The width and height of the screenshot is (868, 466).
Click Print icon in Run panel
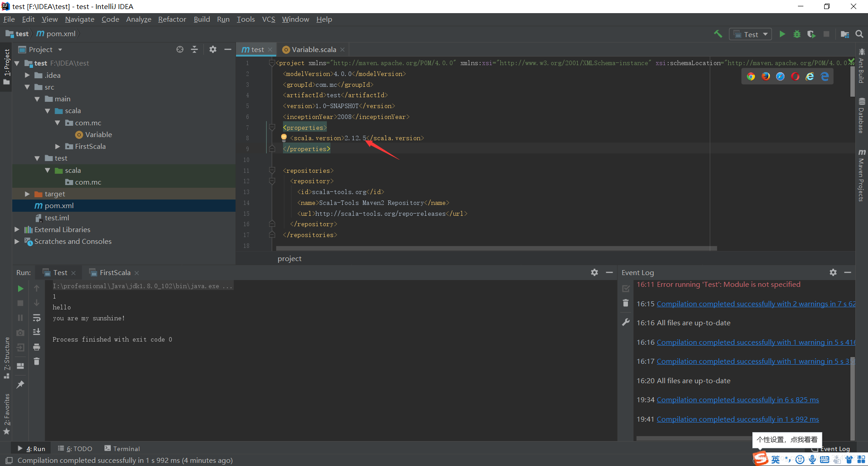tap(37, 347)
